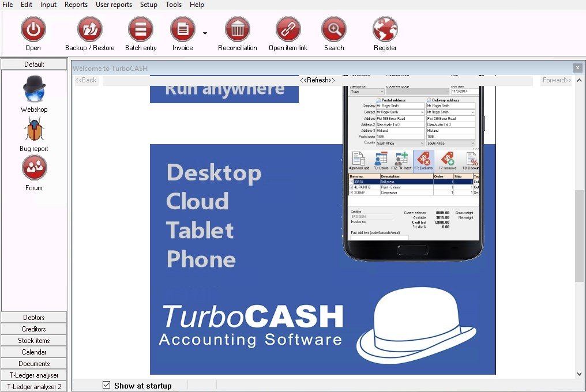Open the Webshop shortcut
Viewport: 586px width, 392px height.
(34, 94)
